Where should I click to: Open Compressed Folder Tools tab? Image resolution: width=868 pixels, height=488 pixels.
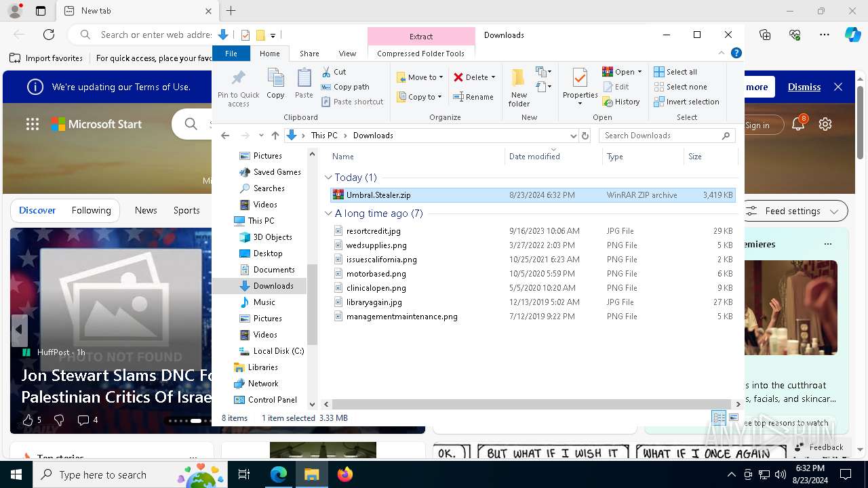coord(420,54)
